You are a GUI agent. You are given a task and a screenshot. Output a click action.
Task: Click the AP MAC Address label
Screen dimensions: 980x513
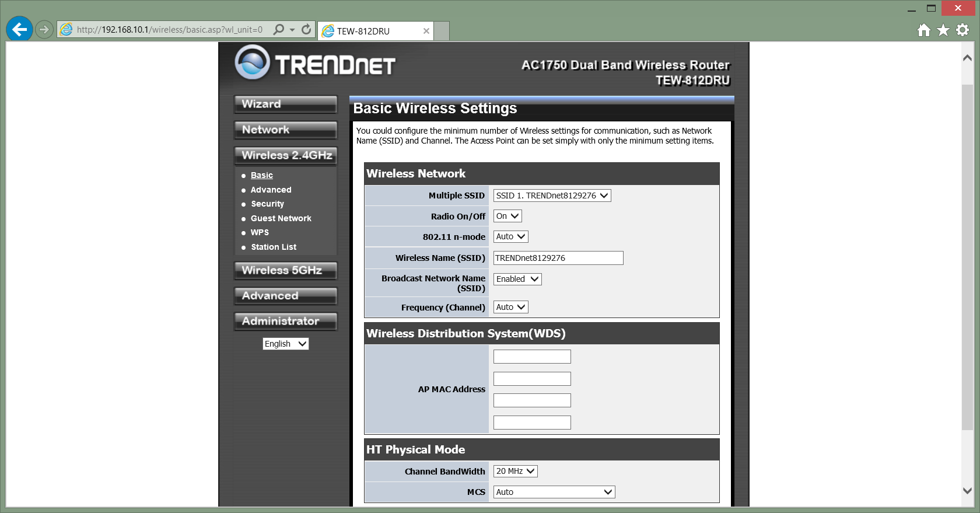(452, 389)
